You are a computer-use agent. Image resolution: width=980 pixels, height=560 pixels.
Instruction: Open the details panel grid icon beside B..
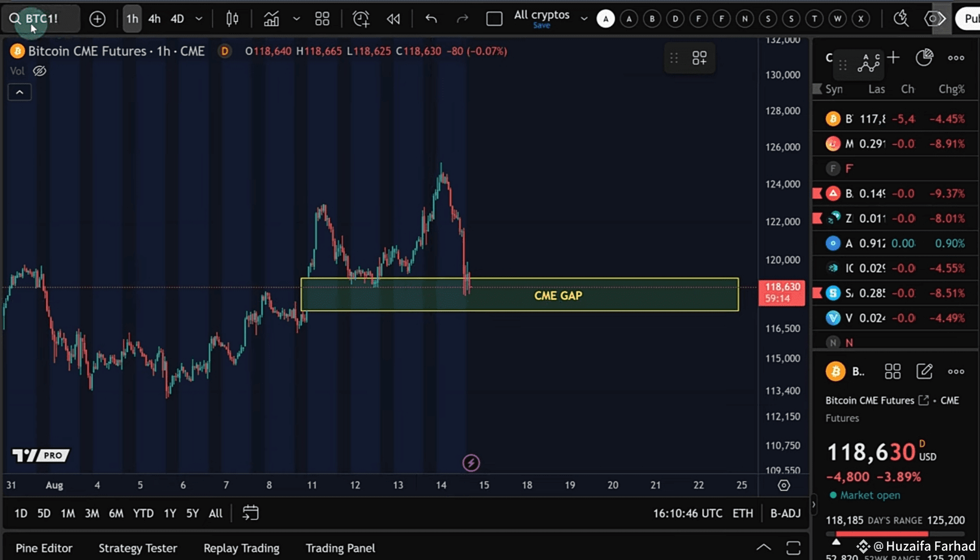click(893, 372)
